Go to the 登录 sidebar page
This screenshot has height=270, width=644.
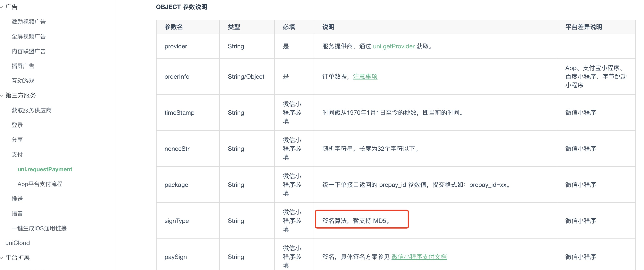click(x=17, y=125)
